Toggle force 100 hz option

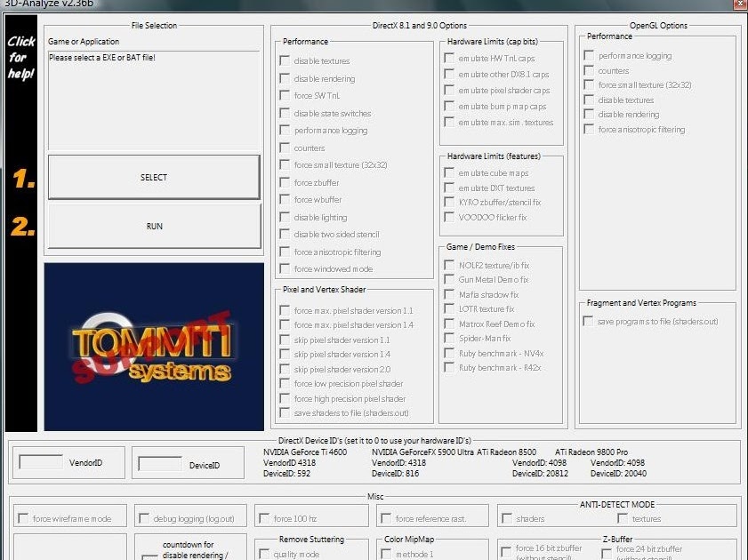264,518
